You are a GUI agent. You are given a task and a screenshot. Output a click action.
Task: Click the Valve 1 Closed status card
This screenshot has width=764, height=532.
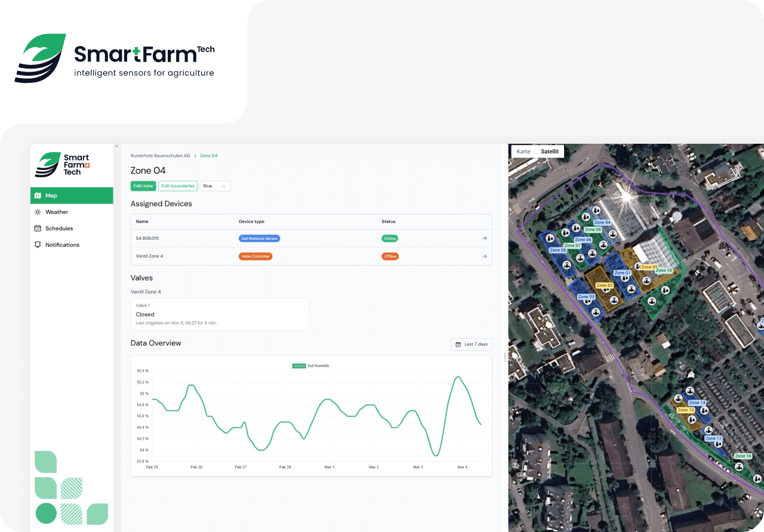tap(220, 314)
